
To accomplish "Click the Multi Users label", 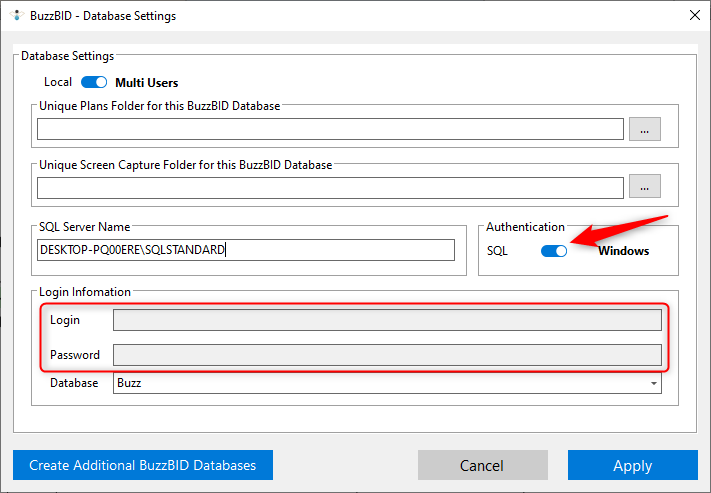I will tap(147, 82).
